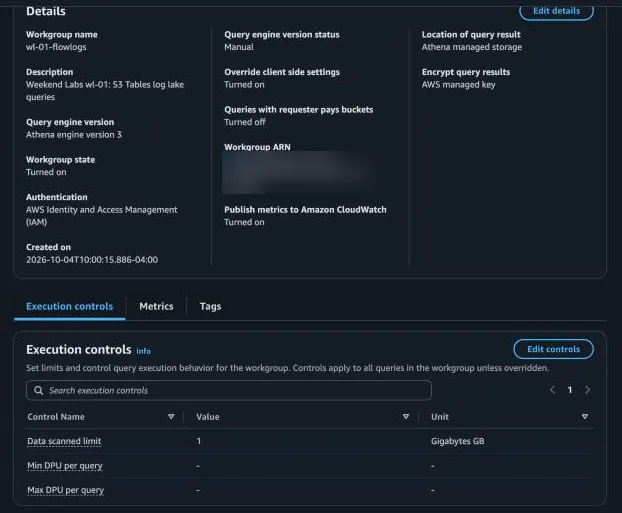Viewport: 622px width, 513px height.
Task: Go to the next page of controls
Action: [x=587, y=390]
